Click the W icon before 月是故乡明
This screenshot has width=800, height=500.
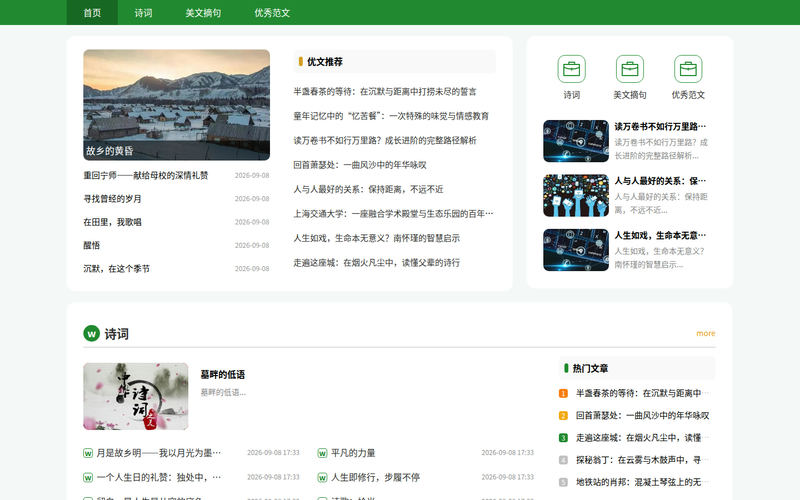point(88,453)
